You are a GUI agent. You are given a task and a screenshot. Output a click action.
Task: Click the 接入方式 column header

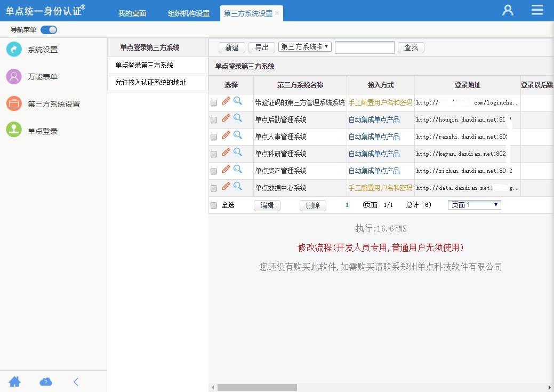coord(381,85)
